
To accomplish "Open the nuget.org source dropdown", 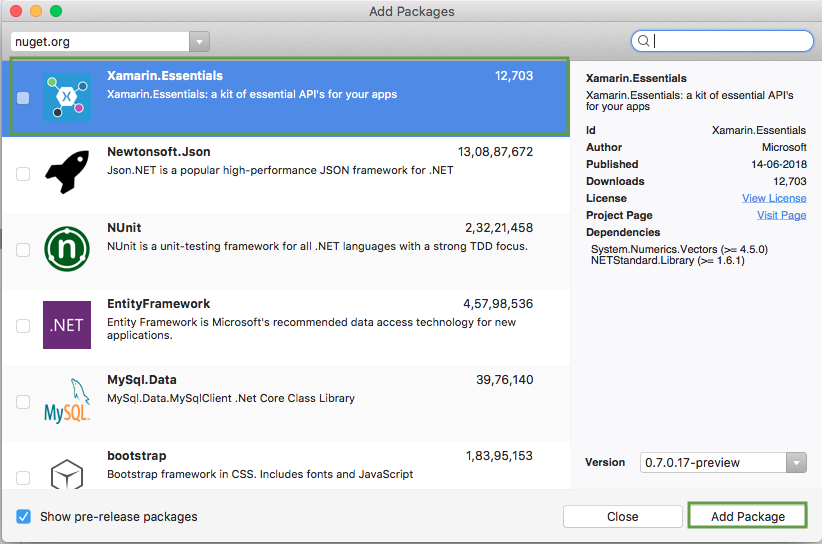I will pos(199,42).
